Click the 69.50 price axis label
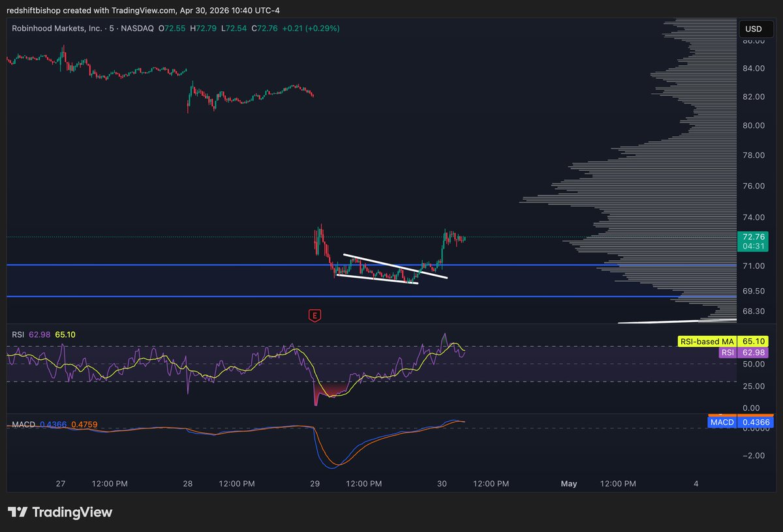This screenshot has width=783, height=532. click(754, 291)
